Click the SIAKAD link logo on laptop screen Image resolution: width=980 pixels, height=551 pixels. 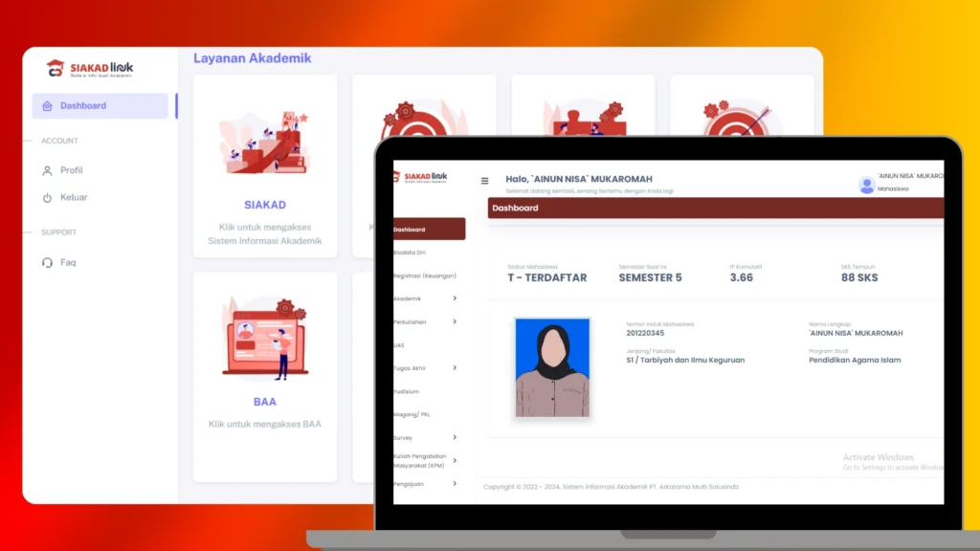[421, 177]
